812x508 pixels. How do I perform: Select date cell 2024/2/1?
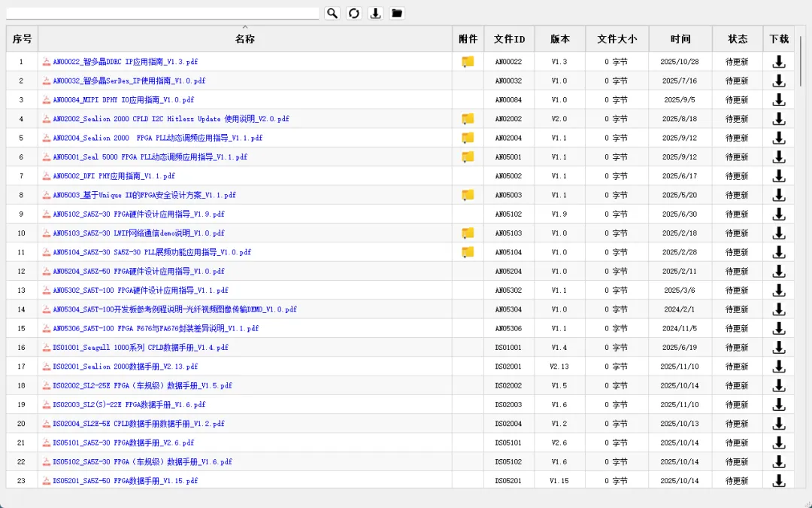[680, 309]
